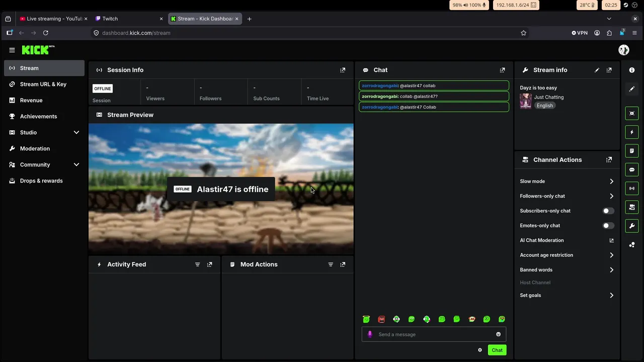Open Set goals options

coord(567,296)
